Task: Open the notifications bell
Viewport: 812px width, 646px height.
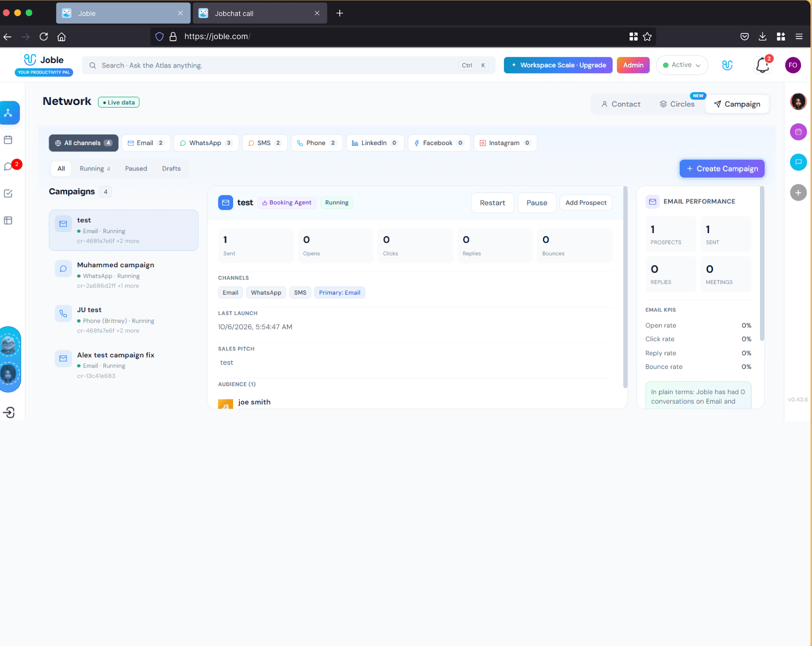Action: pyautogui.click(x=762, y=65)
